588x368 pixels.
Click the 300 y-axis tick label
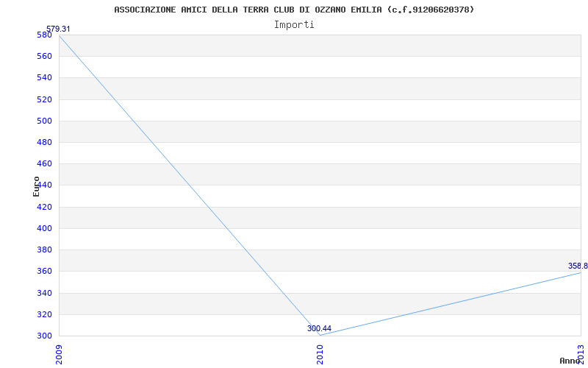45,336
